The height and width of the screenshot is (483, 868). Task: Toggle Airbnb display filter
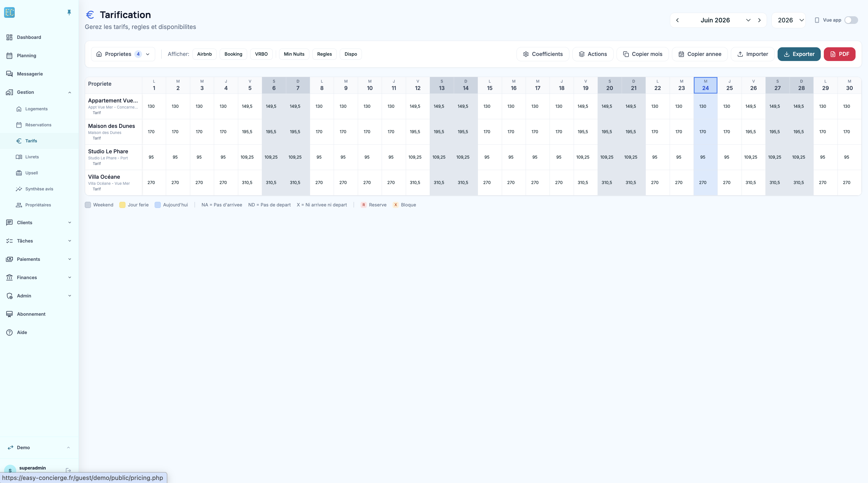204,54
